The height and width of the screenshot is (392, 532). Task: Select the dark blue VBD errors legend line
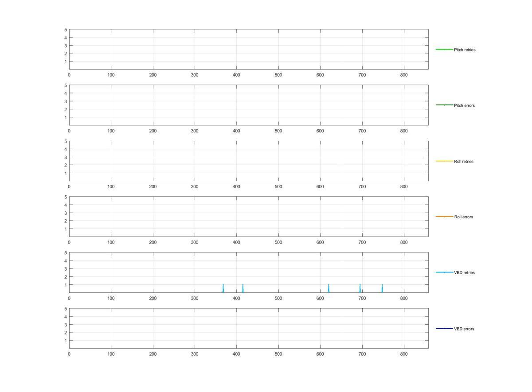click(x=444, y=328)
